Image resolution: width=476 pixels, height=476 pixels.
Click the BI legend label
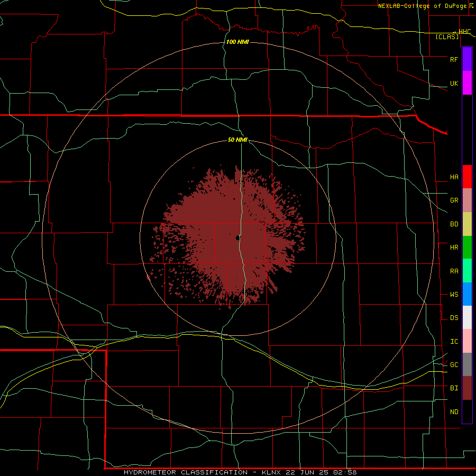click(x=454, y=388)
